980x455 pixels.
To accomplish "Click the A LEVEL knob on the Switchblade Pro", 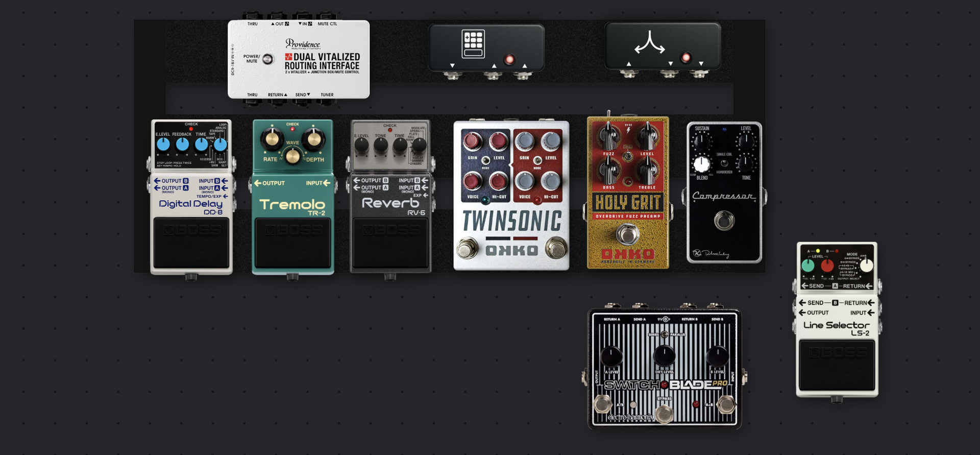I will tap(611, 356).
